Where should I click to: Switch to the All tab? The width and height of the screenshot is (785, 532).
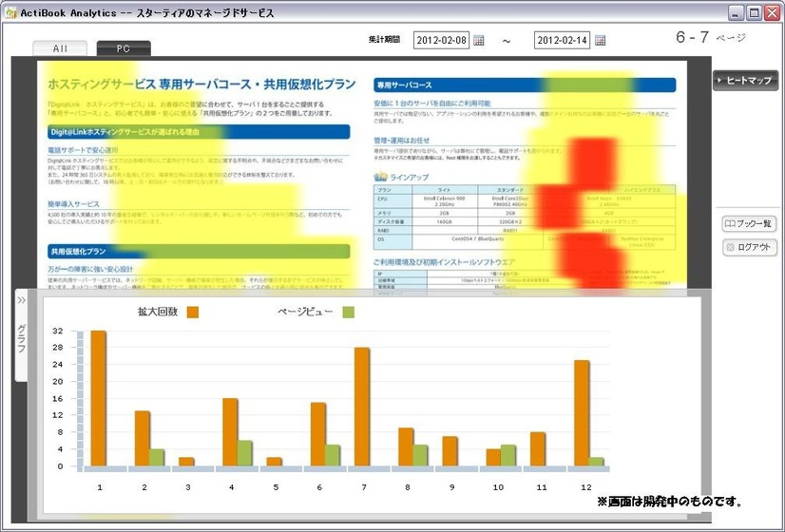60,48
